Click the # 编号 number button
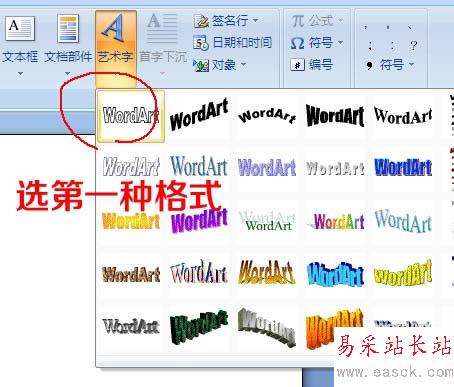 point(312,64)
